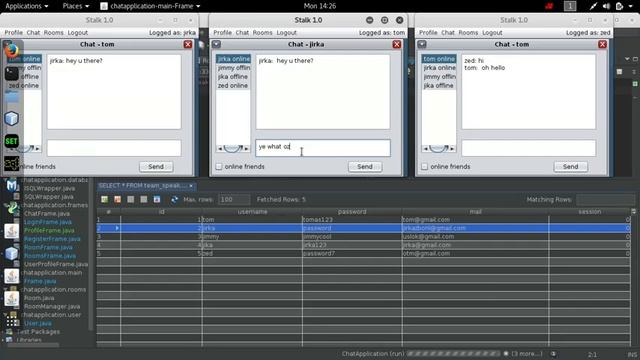640x360 pixels.
Task: Click the Max. rows field
Action: click(234, 199)
